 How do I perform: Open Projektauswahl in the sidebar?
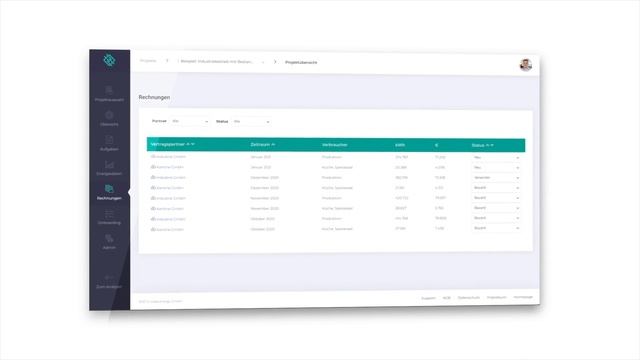[x=109, y=94]
